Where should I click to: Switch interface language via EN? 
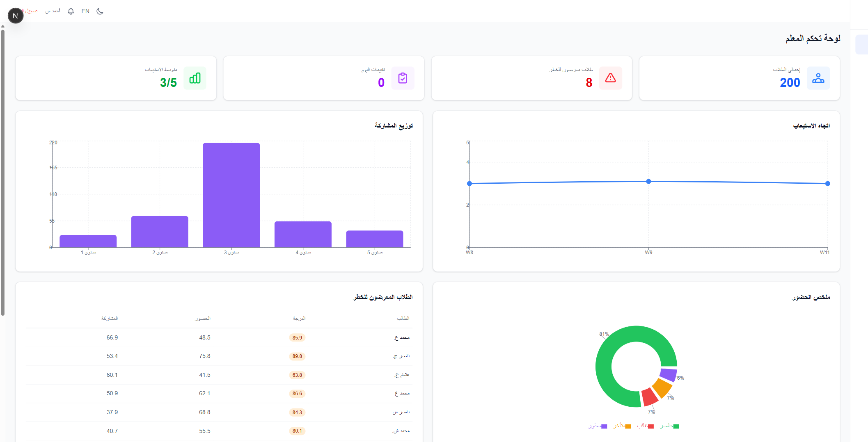(85, 11)
